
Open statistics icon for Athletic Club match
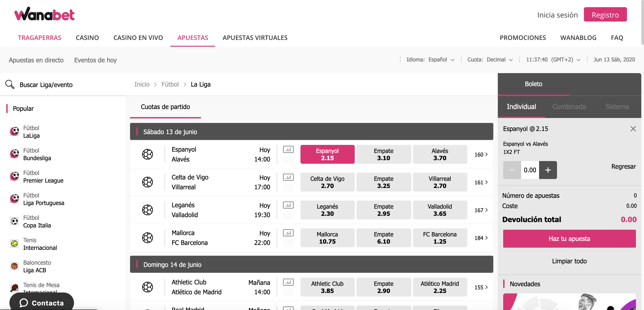pyautogui.click(x=288, y=282)
